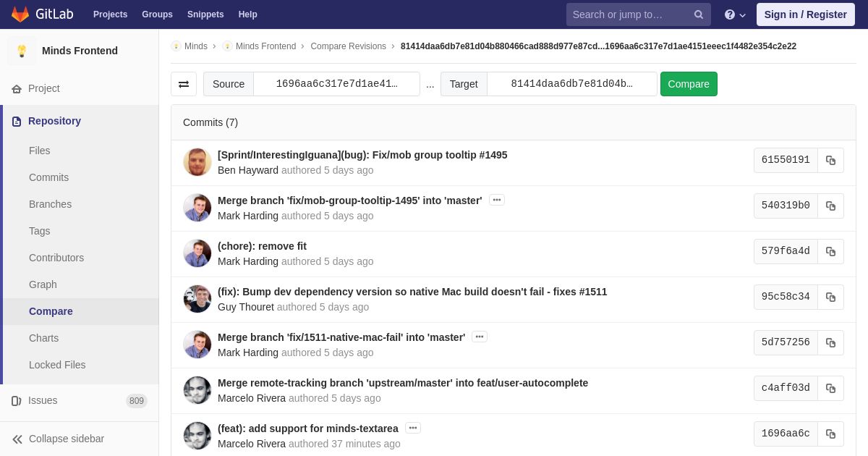Viewport: 868px width, 456px height.
Task: Open the Help dropdown menu
Action: pos(735,14)
